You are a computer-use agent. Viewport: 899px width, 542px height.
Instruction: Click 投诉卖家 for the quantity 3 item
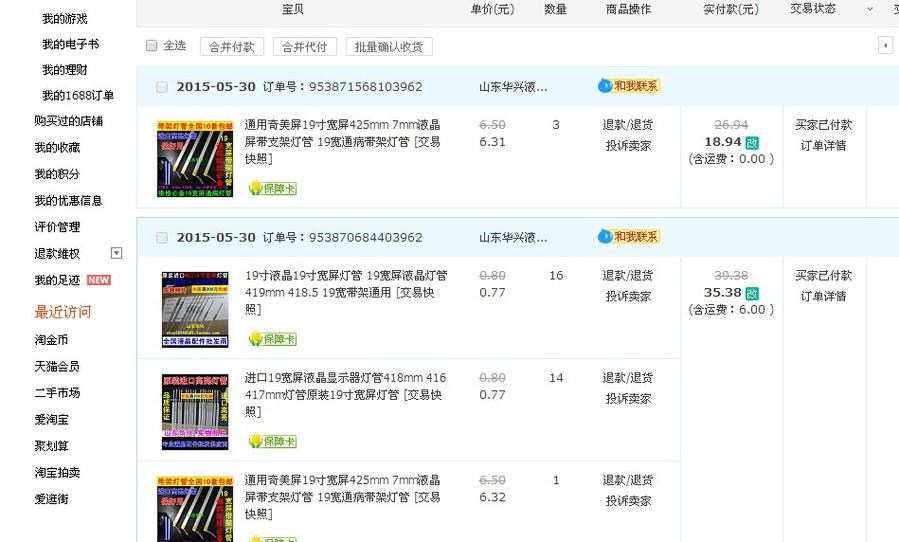click(x=628, y=146)
